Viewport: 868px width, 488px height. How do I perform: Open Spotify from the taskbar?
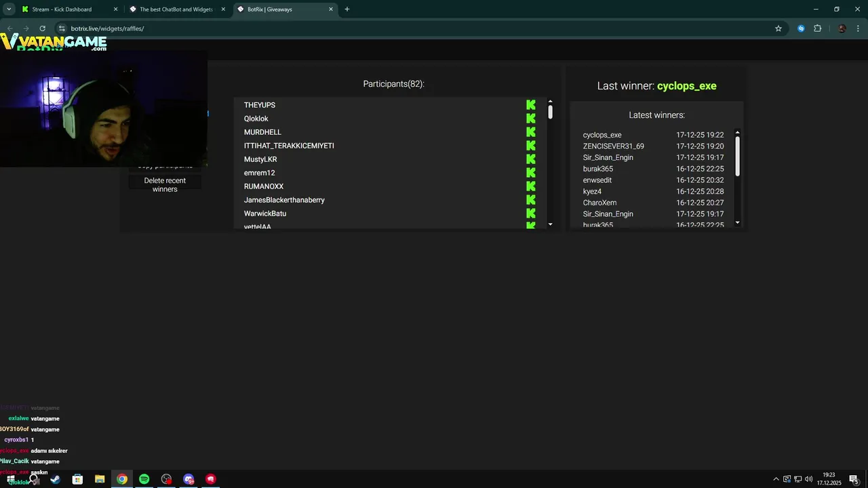click(144, 479)
